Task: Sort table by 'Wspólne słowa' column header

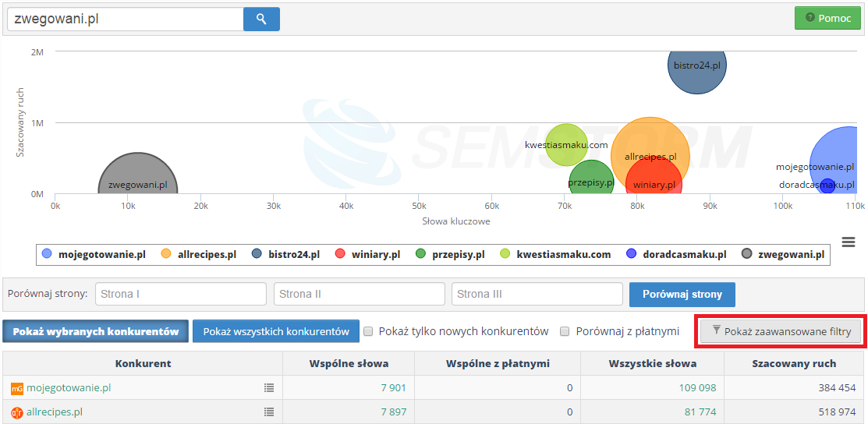Action: (349, 363)
